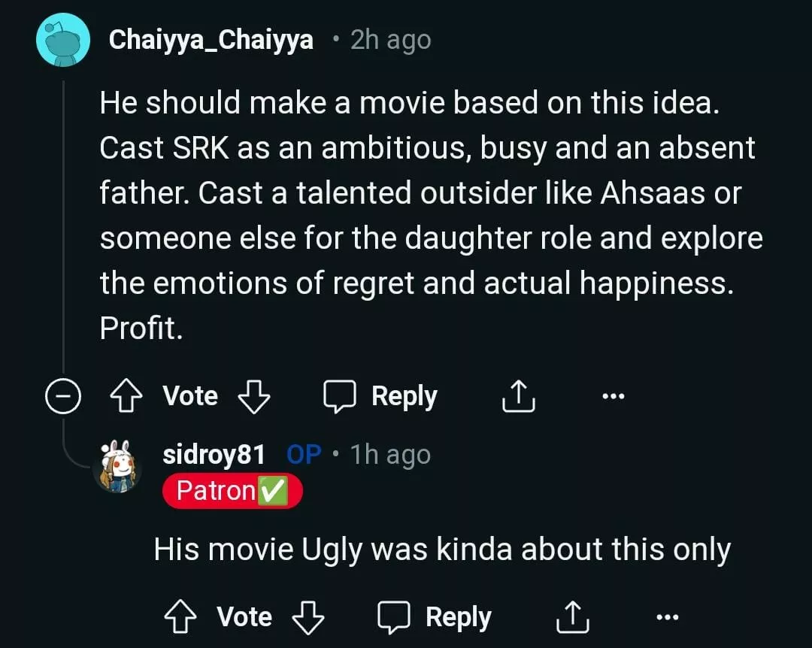
Task: Share sidroy81's reply
Action: [x=572, y=617]
